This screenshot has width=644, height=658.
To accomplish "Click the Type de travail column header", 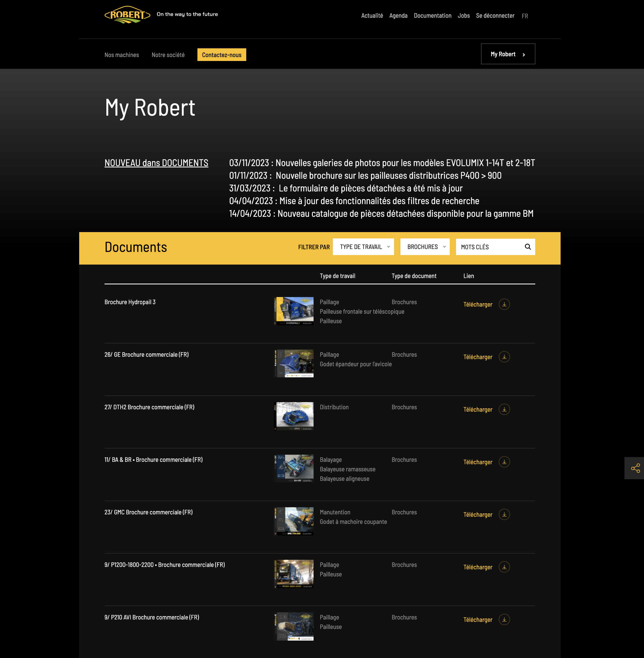I will tap(337, 276).
